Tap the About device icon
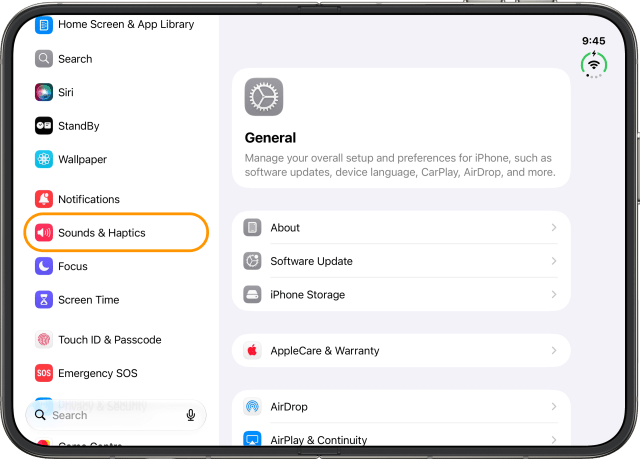The image size is (640, 459). coord(252,227)
